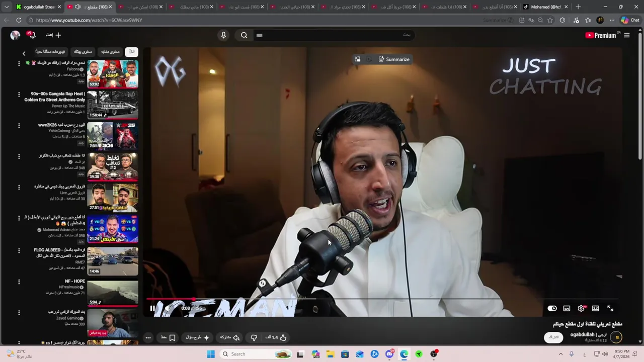Viewport: 644px width, 362px height.
Task: Select the 'فيديوهات محمّلة حديثًا' filter chip
Action: [x=50, y=51]
